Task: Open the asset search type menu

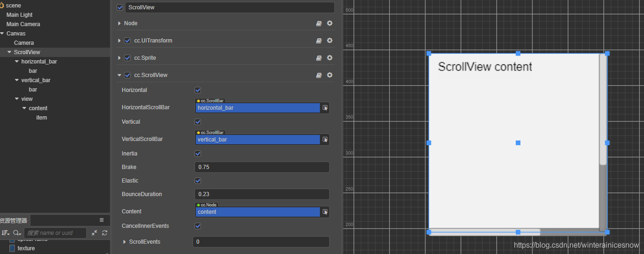Action: [17, 233]
